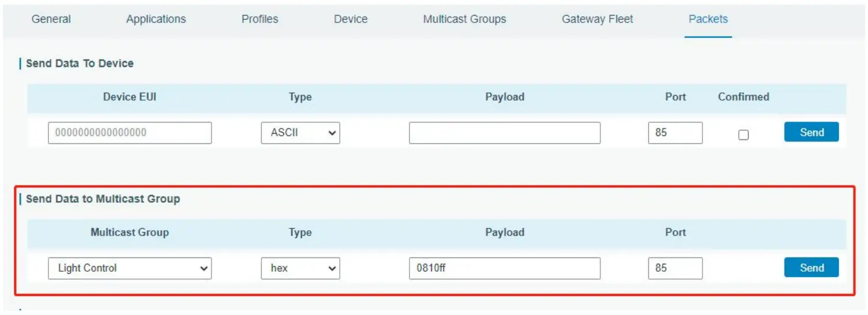The image size is (868, 315).
Task: Send data to the device
Action: 811,132
